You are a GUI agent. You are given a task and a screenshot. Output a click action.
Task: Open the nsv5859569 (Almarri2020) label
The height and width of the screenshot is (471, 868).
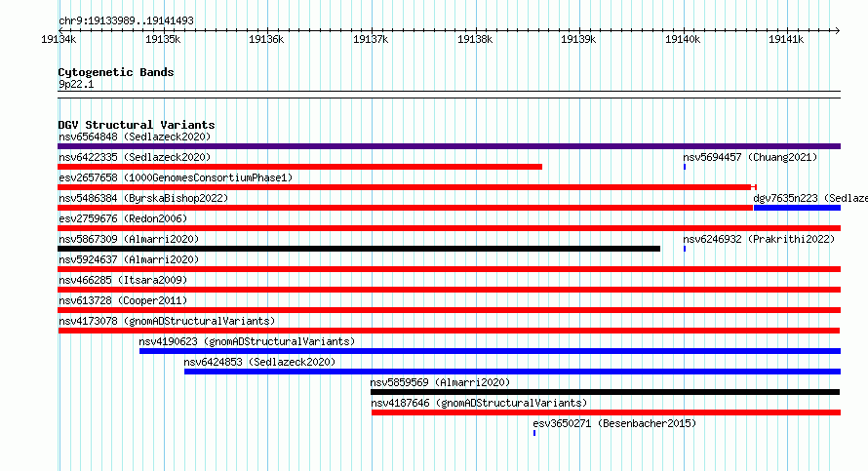point(440,382)
